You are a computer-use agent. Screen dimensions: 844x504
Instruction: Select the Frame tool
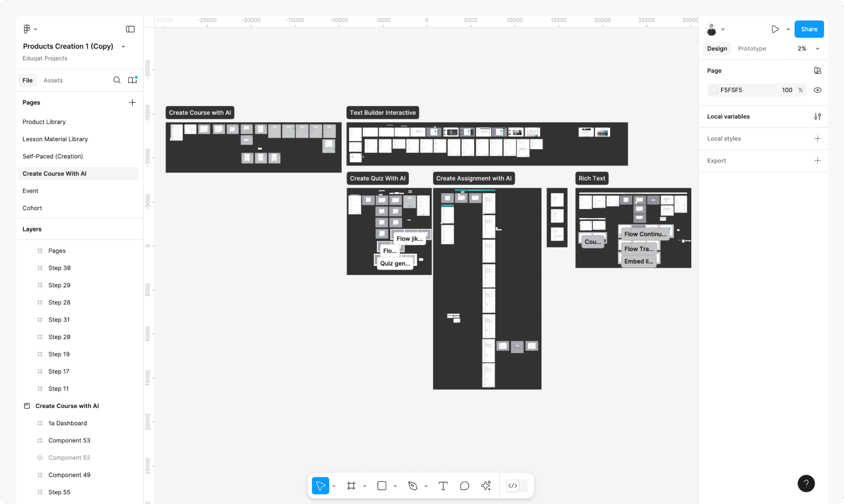[x=351, y=486]
